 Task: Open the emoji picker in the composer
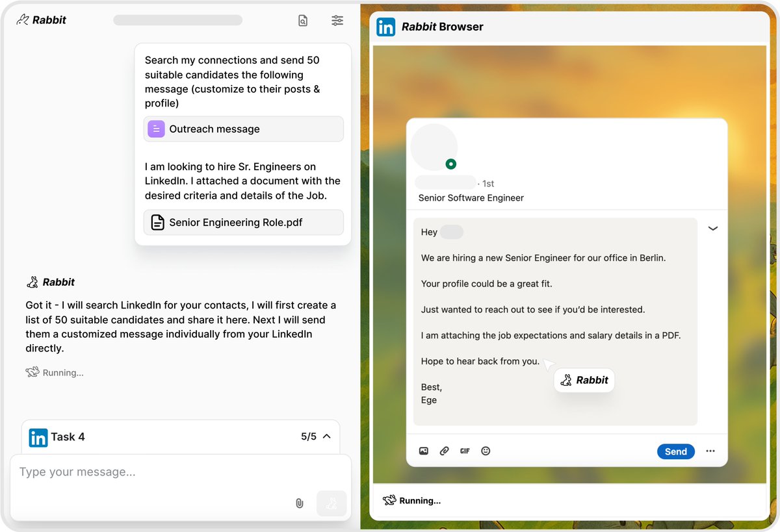tap(486, 450)
